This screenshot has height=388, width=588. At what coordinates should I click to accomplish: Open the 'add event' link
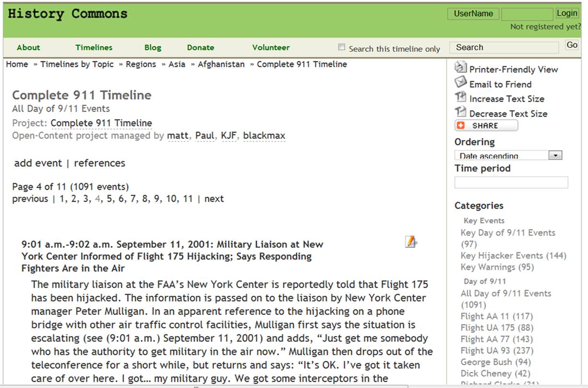coord(38,163)
